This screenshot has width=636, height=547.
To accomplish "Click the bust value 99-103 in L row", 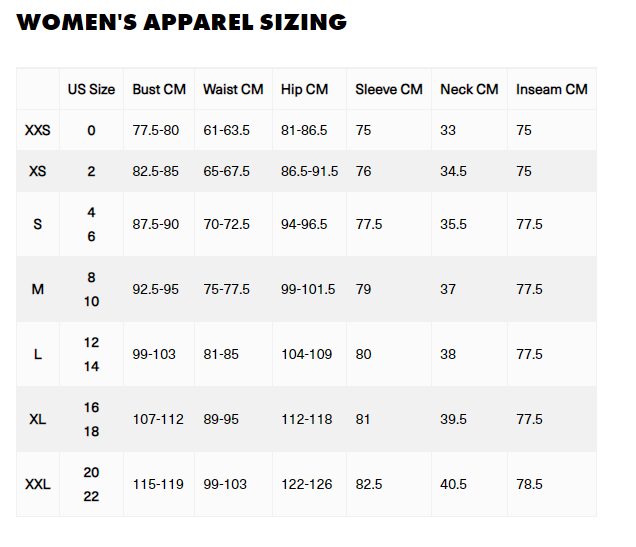I will (x=154, y=354).
